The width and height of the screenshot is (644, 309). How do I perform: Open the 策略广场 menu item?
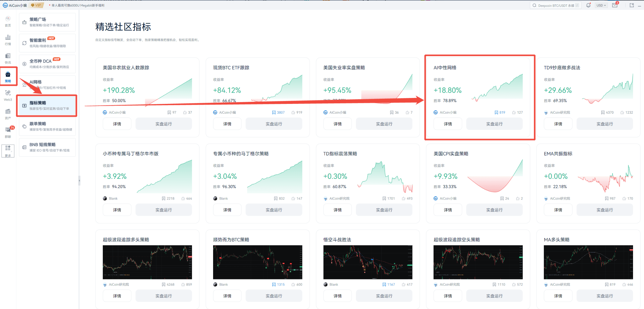tap(47, 22)
